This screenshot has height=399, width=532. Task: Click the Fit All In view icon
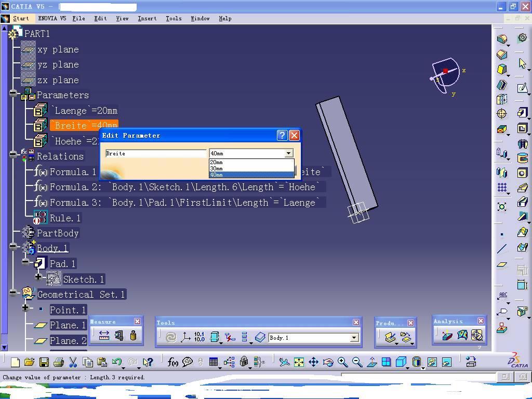click(299, 362)
